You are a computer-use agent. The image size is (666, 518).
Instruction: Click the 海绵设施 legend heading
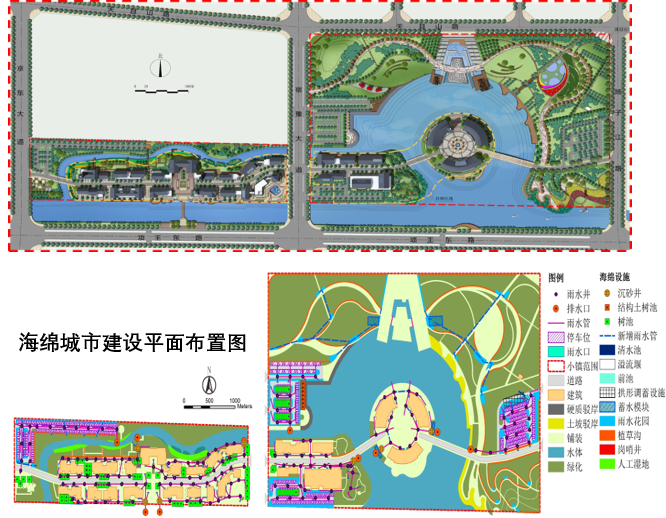click(617, 277)
